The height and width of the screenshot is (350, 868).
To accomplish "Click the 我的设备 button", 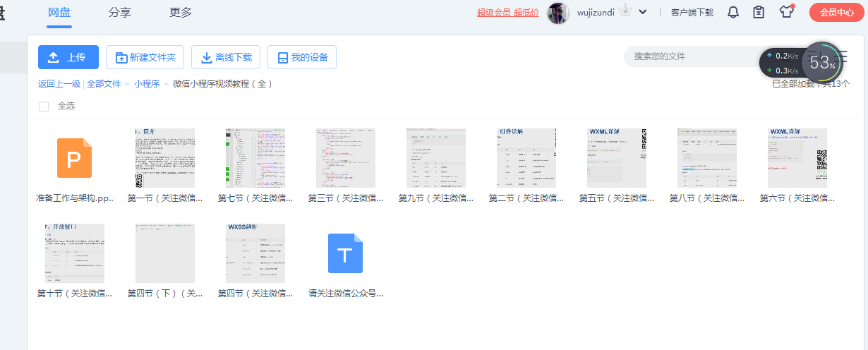I will (302, 57).
